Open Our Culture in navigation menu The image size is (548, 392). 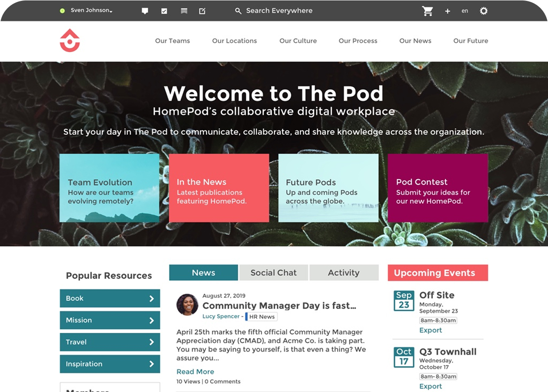(x=298, y=41)
